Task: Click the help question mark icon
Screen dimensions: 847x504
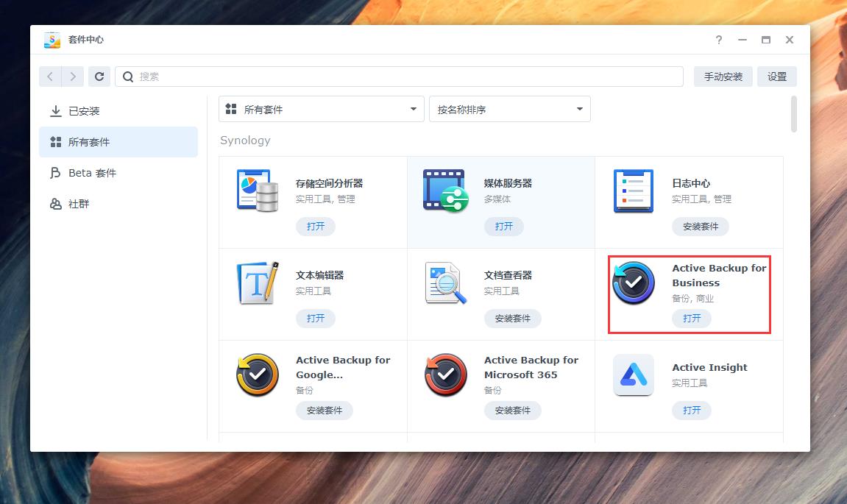Action: [x=718, y=40]
